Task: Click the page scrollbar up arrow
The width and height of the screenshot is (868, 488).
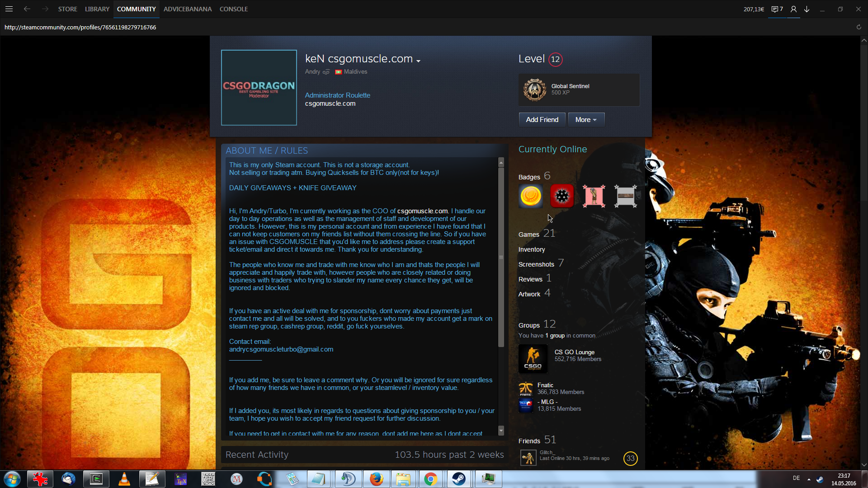Action: point(864,40)
